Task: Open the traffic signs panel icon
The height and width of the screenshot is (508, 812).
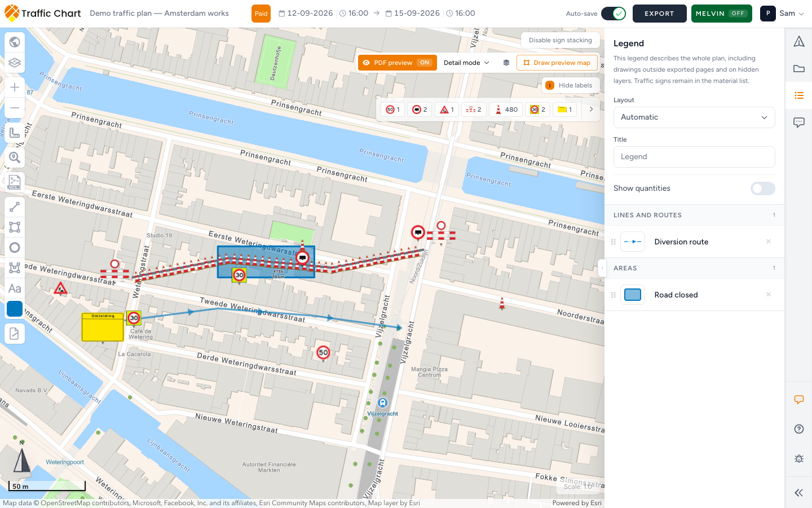Action: pos(799,41)
